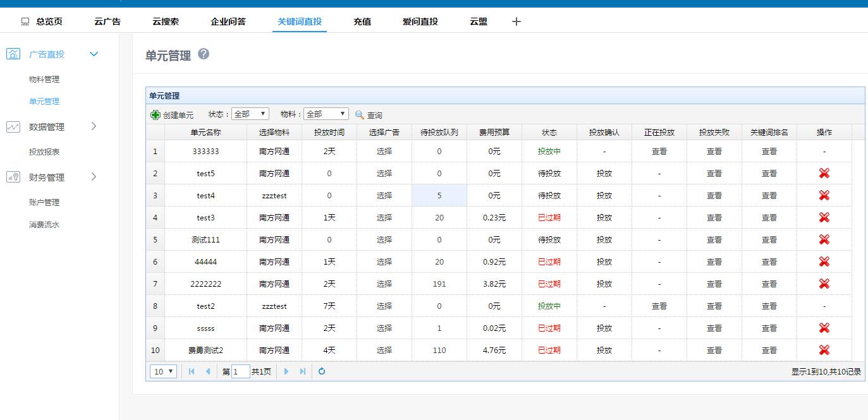Image resolution: width=868 pixels, height=420 pixels.
Task: Click the 单元名称 column header
Action: coord(205,133)
